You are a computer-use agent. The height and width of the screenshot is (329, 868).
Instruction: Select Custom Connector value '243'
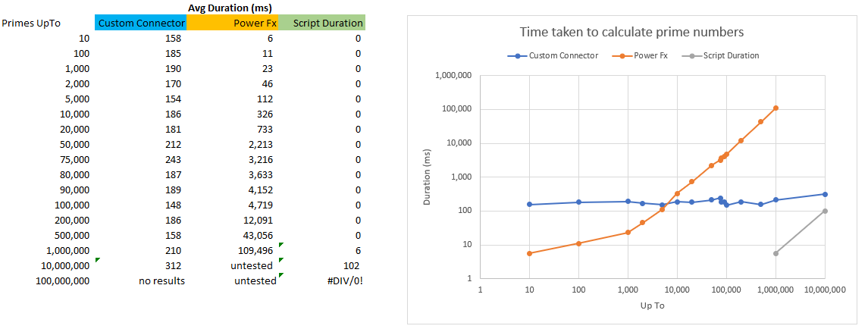(x=174, y=159)
